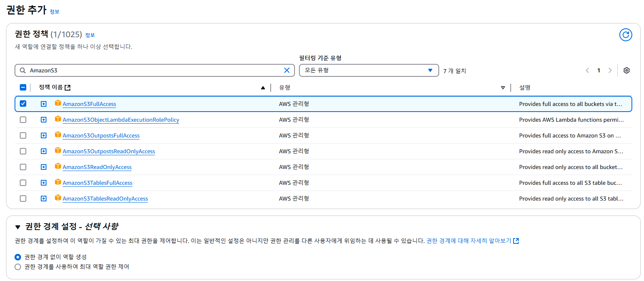Image resolution: width=644 pixels, height=281 pixels.
Task: Click the AmazonS3TablesReadOnlyAccess cube icon
Action: click(x=58, y=198)
